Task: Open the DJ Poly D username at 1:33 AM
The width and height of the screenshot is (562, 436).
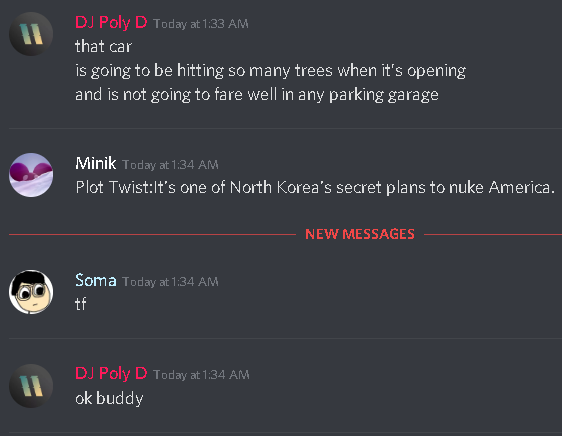Action: [x=111, y=23]
